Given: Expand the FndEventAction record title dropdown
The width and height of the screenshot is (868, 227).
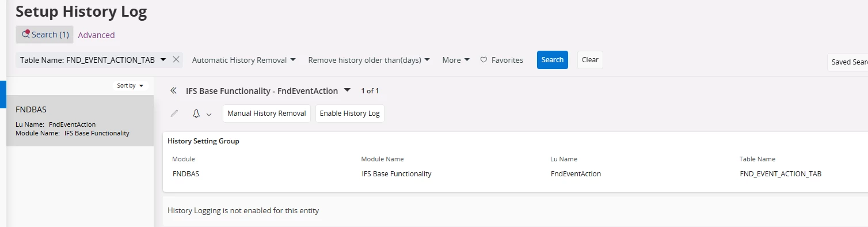Looking at the screenshot, I should click(347, 90).
